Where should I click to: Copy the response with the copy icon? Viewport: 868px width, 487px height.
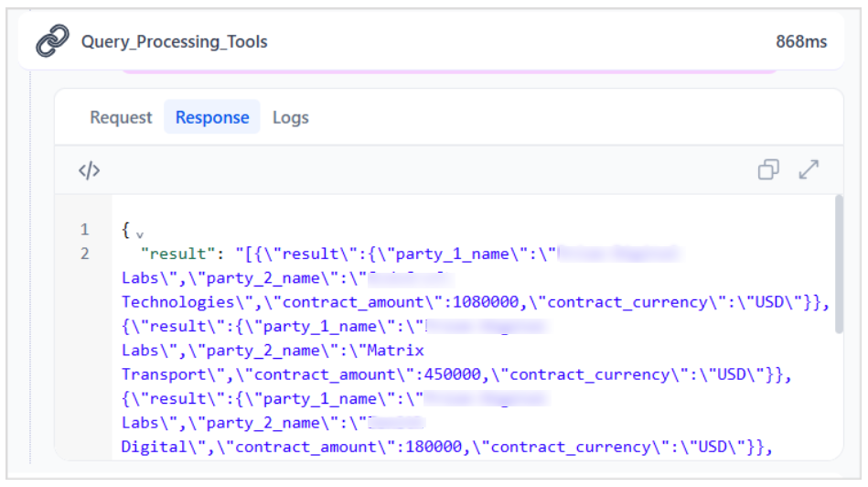point(768,169)
